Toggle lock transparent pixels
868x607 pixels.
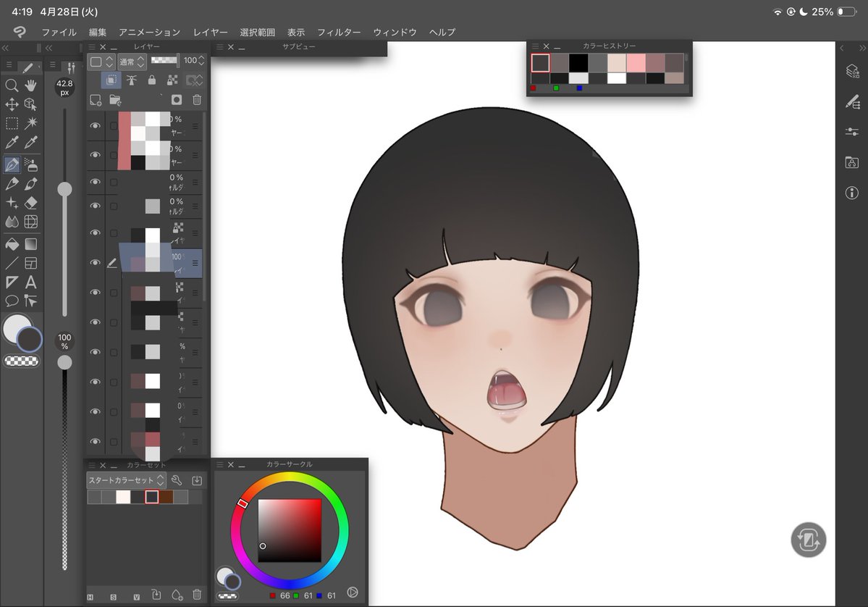click(x=173, y=80)
